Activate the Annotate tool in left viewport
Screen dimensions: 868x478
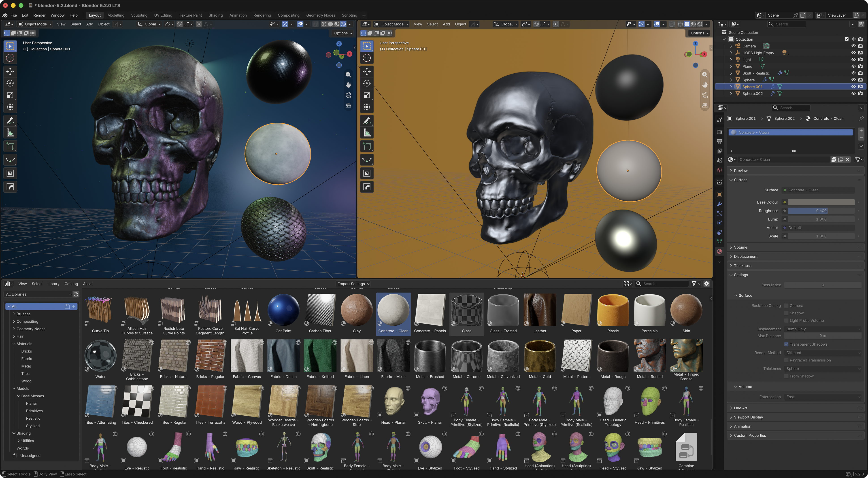10,121
